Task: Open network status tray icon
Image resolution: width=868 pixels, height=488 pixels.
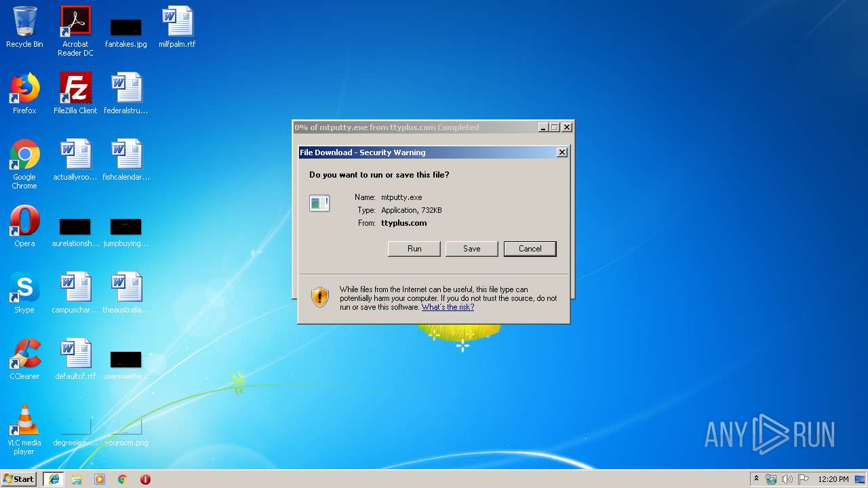Action: coord(771,479)
